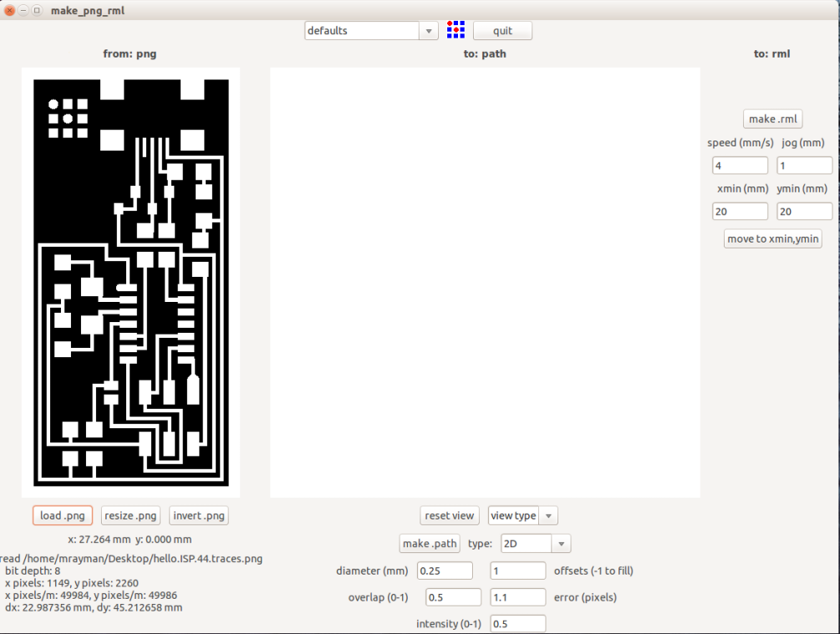Click the PCB traces image preview
This screenshot has height=634, width=840.
130,283
